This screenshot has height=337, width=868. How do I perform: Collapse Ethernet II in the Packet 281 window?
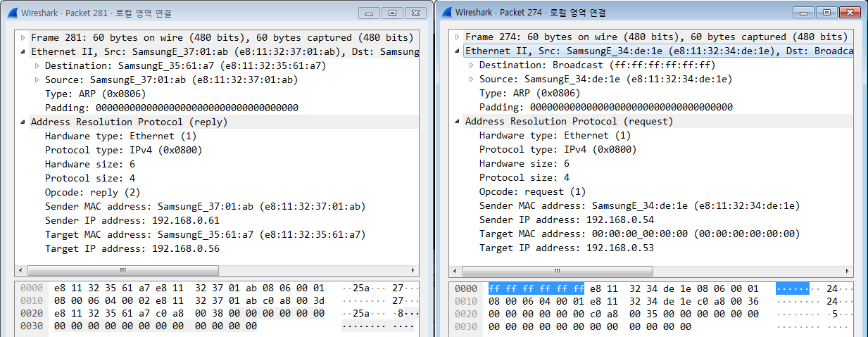(23, 51)
